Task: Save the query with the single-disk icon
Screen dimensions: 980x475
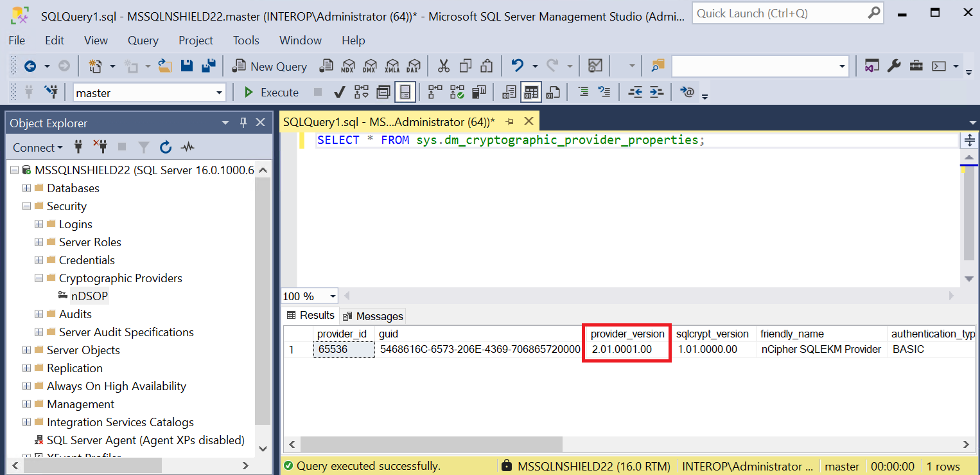Action: coord(187,66)
